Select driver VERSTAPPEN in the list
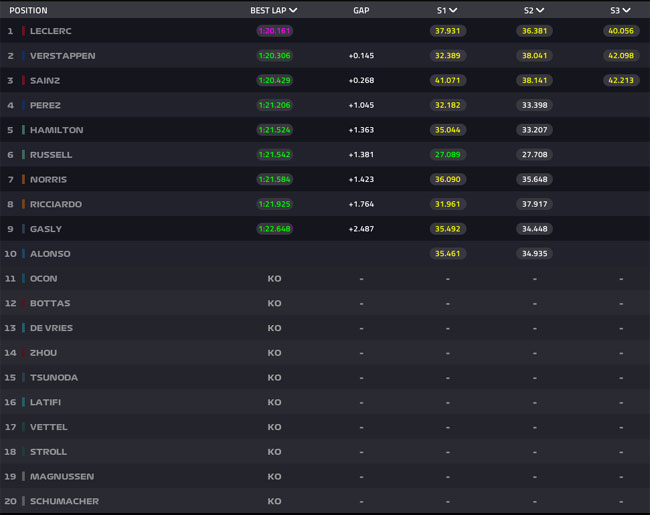The image size is (650, 515). click(x=63, y=56)
